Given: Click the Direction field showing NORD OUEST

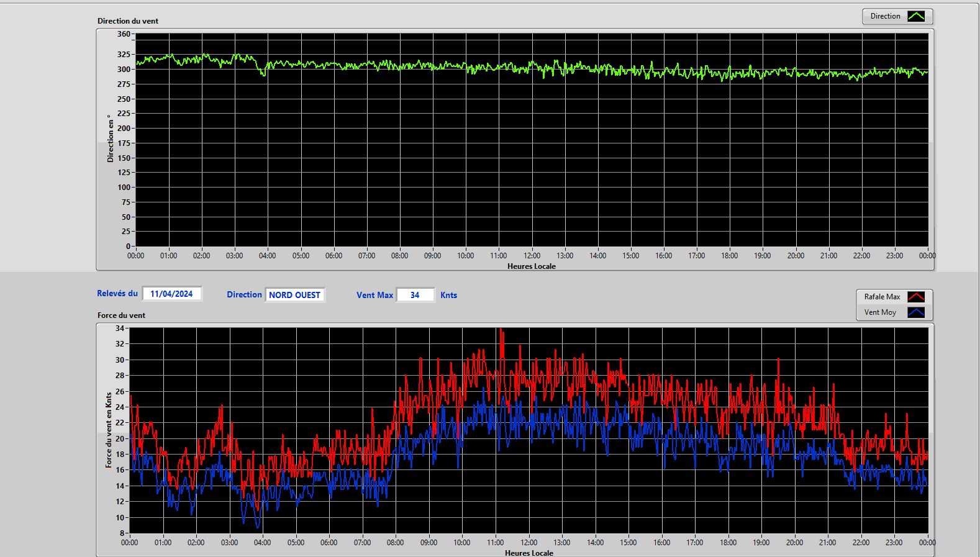Looking at the screenshot, I should coord(295,295).
